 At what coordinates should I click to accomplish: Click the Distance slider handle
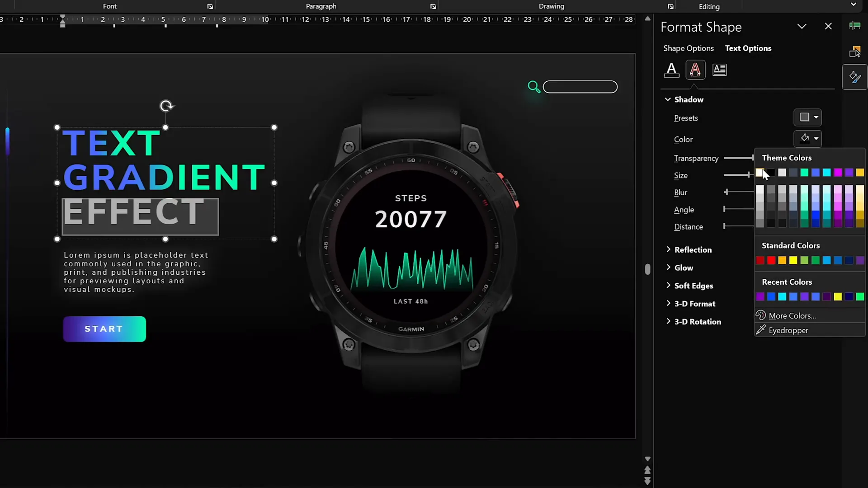(x=724, y=226)
